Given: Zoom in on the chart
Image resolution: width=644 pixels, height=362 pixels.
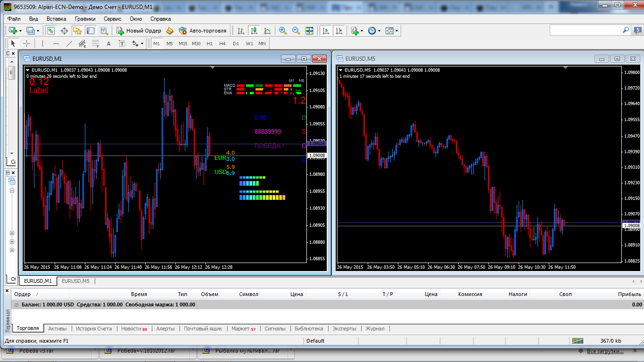Looking at the screenshot, I should coord(283,31).
